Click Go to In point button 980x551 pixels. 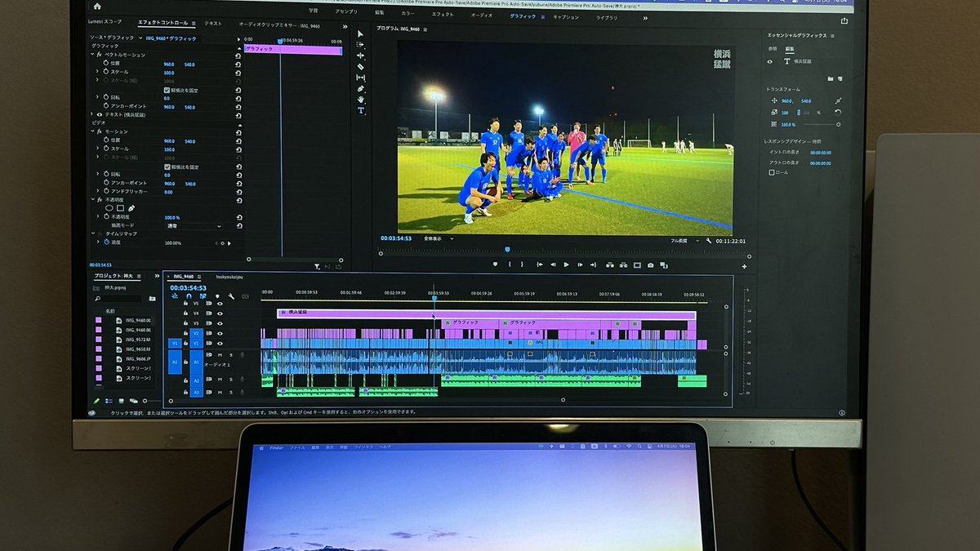(x=539, y=264)
